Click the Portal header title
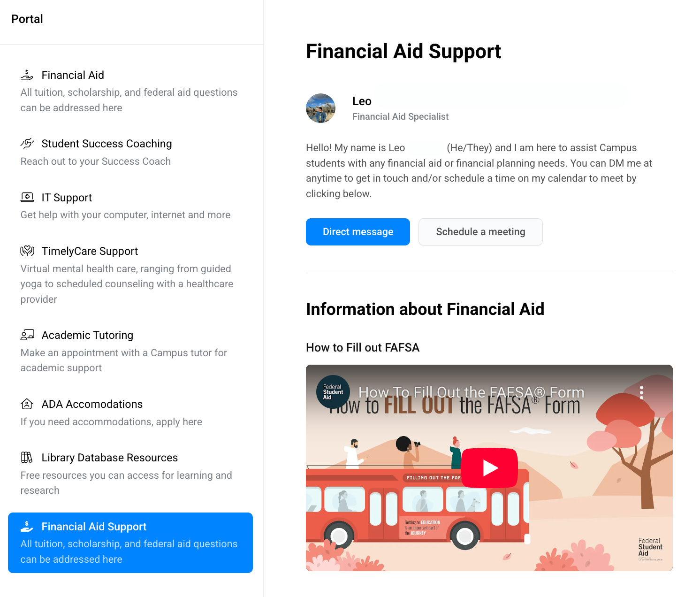 tap(27, 19)
